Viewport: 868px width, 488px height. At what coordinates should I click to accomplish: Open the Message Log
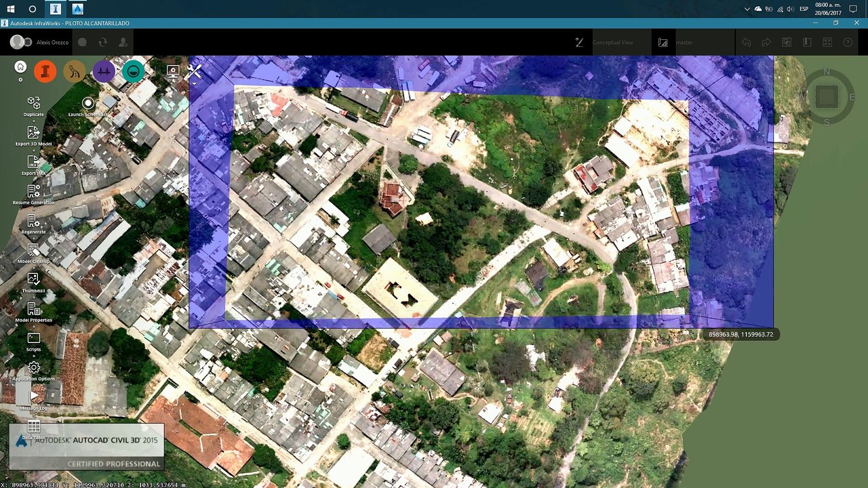[x=33, y=400]
